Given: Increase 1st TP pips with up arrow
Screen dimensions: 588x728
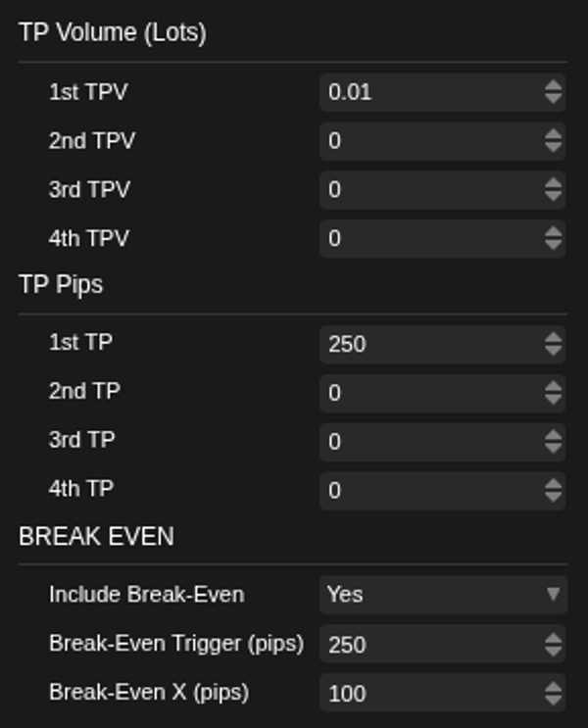Looking at the screenshot, I should pos(554,337).
